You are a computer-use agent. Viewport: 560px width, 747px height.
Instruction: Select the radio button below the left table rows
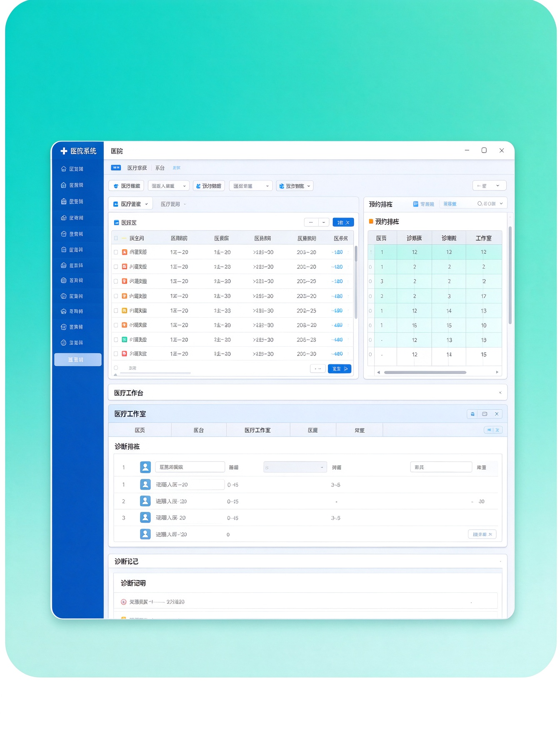click(116, 368)
